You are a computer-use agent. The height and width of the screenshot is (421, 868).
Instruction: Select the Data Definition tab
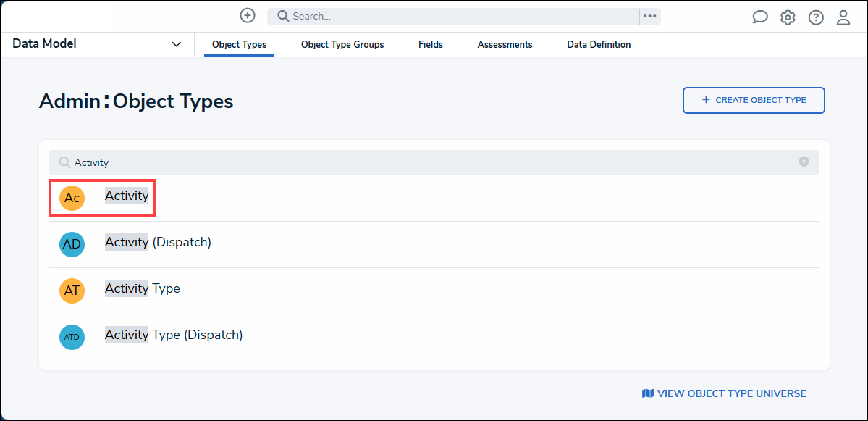coord(599,45)
